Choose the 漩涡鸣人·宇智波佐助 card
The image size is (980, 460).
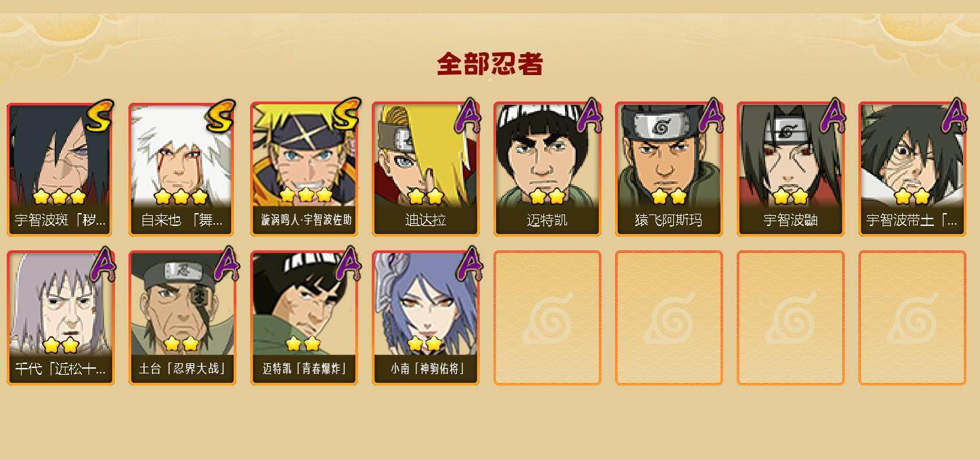304,169
